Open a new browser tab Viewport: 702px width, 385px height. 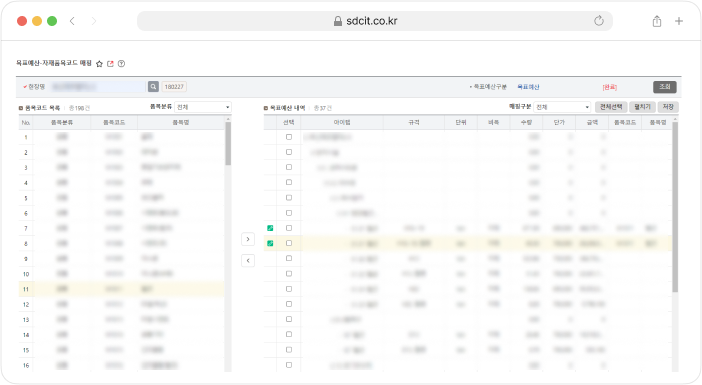click(x=679, y=21)
